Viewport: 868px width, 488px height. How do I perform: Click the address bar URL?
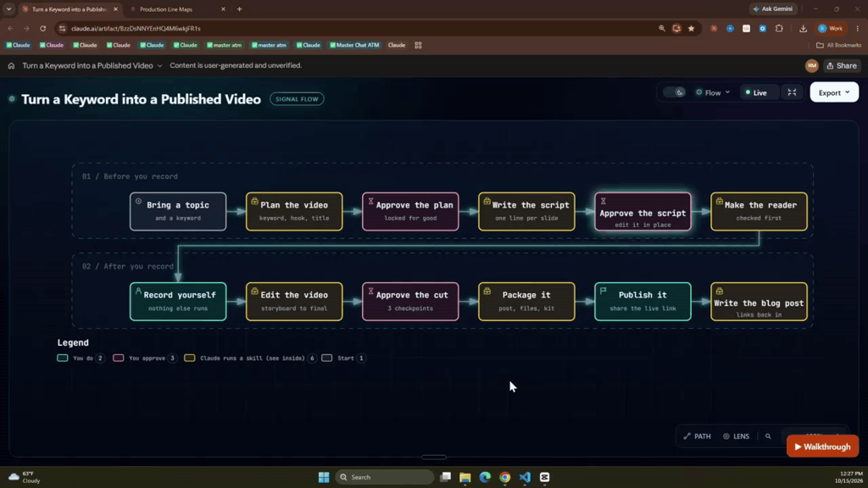[136, 28]
